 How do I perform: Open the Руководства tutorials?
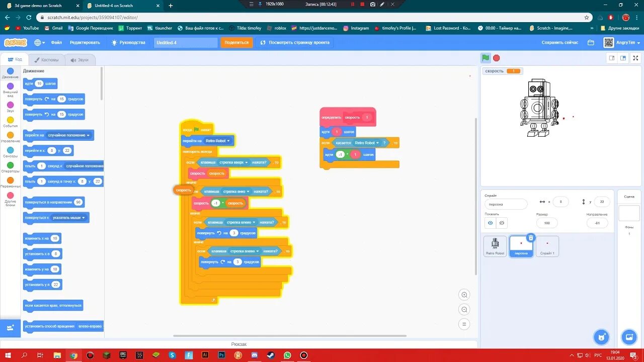point(129,43)
